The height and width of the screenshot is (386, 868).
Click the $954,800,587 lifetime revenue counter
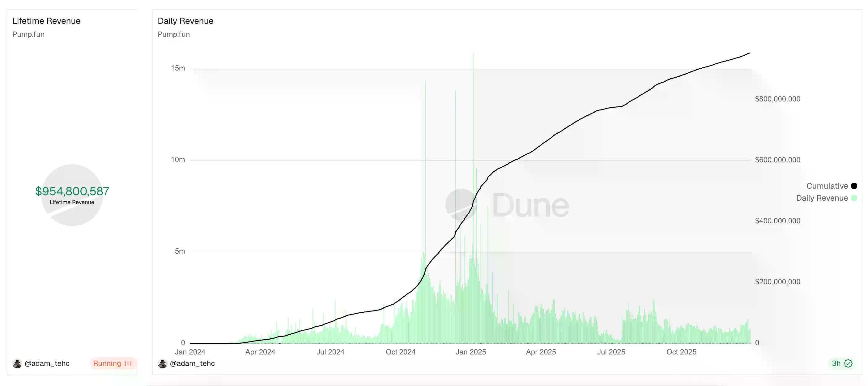[72, 191]
